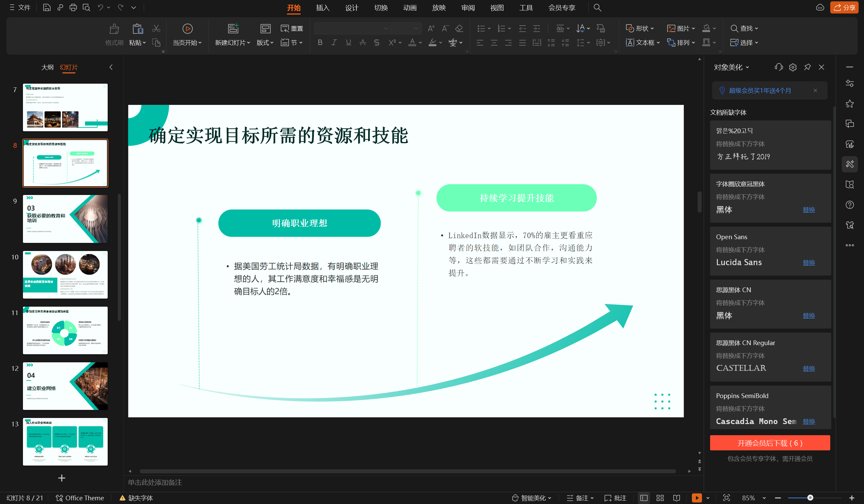Click the Print icon
Image resolution: width=864 pixels, height=504 pixels.
(73, 7)
